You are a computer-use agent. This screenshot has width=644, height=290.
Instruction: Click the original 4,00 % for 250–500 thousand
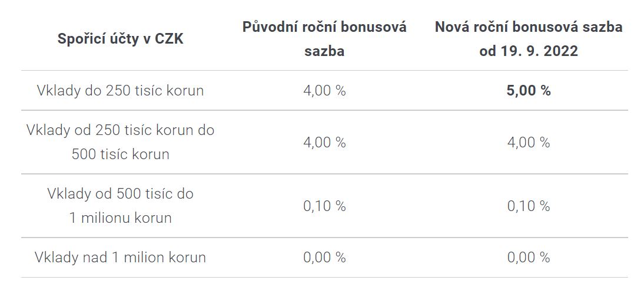(x=324, y=142)
